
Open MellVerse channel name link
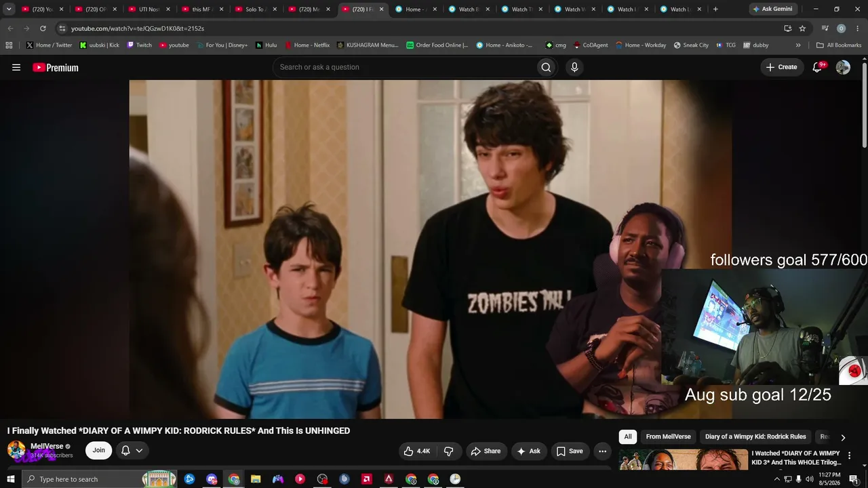pos(47,446)
